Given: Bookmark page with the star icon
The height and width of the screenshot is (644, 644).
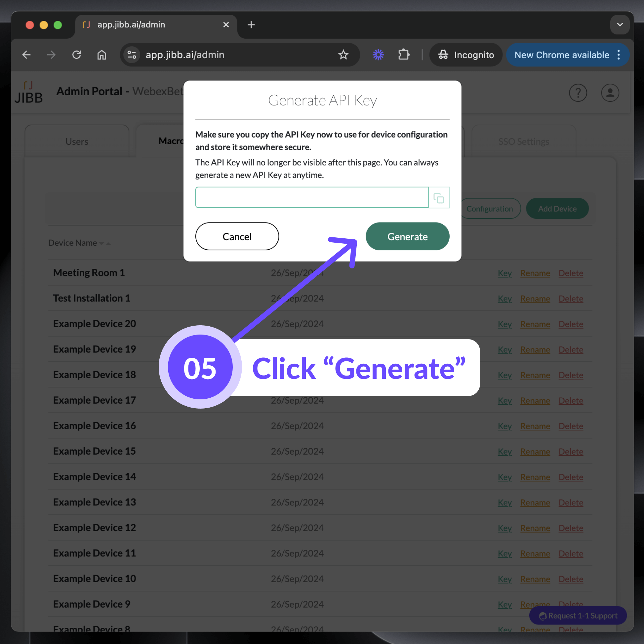Looking at the screenshot, I should (343, 55).
